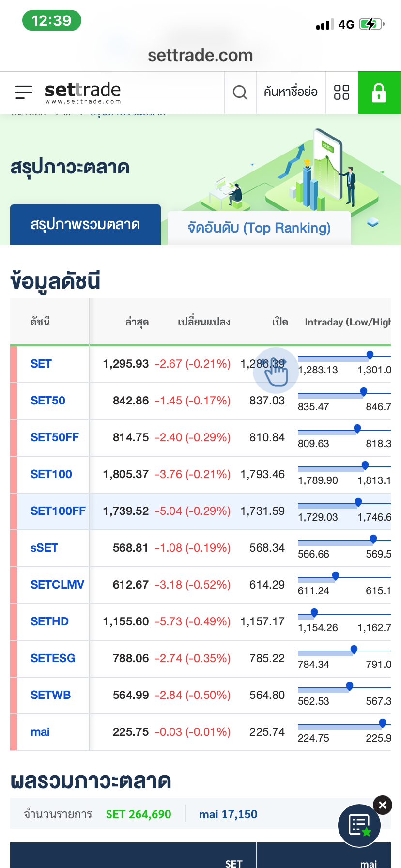This screenshot has width=401, height=868.
Task: Switch to จัดอันดับ (Top Ranking) tab
Action: [x=259, y=228]
